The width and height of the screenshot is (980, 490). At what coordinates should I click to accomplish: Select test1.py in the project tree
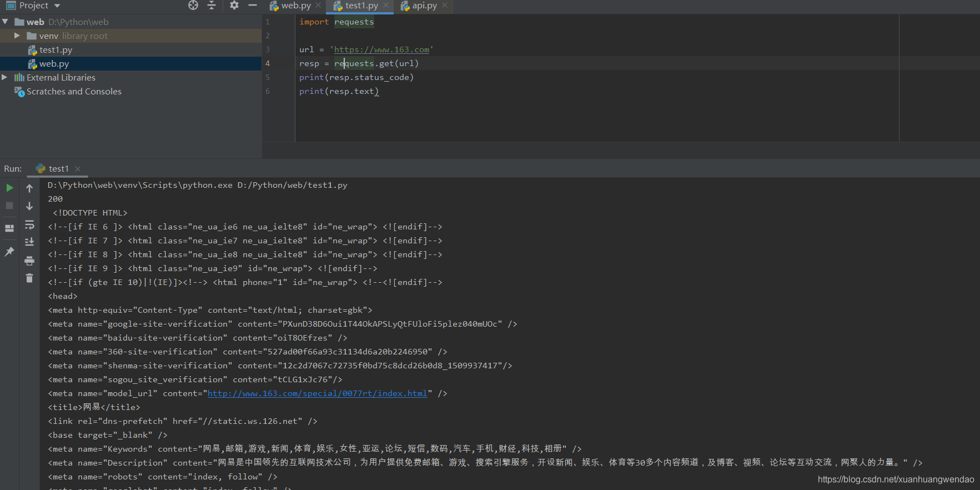tap(56, 50)
